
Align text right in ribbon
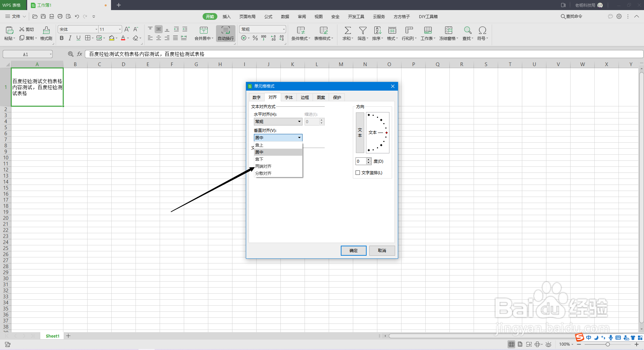coord(167,38)
